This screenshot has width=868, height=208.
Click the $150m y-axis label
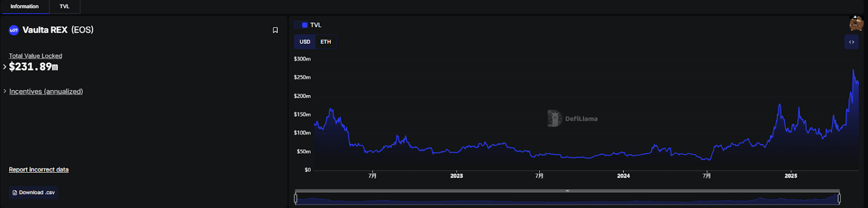pyautogui.click(x=302, y=114)
